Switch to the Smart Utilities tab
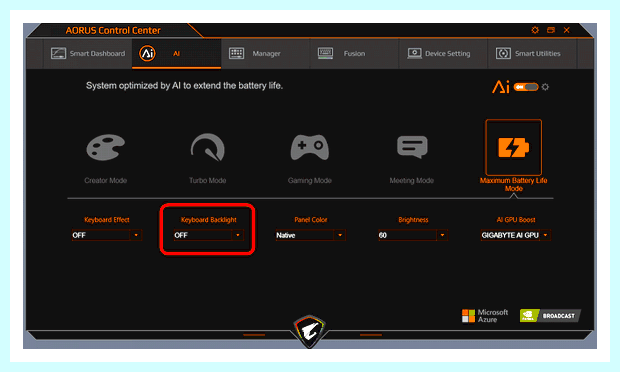Image resolution: width=620 pixels, height=372 pixels. (x=533, y=53)
